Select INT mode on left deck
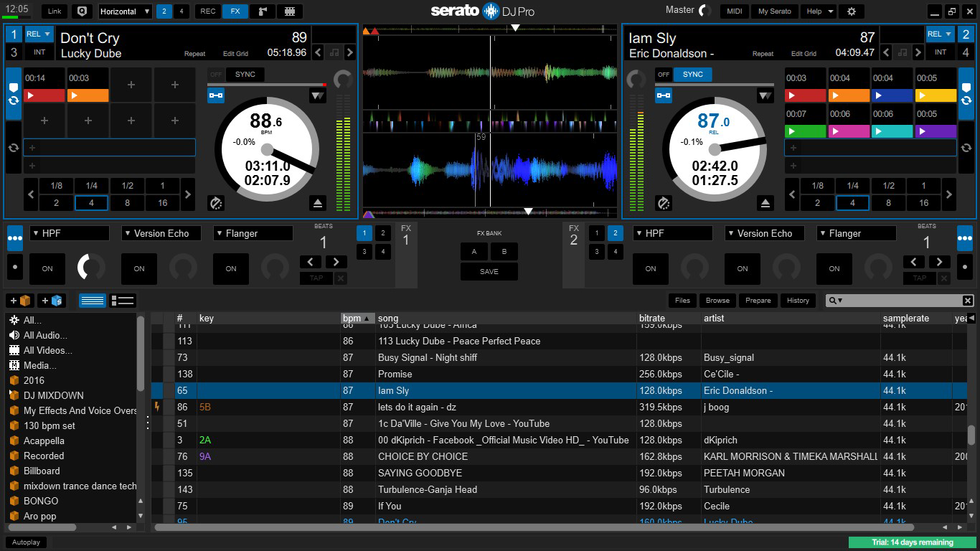This screenshot has height=551, width=980. click(x=39, y=52)
